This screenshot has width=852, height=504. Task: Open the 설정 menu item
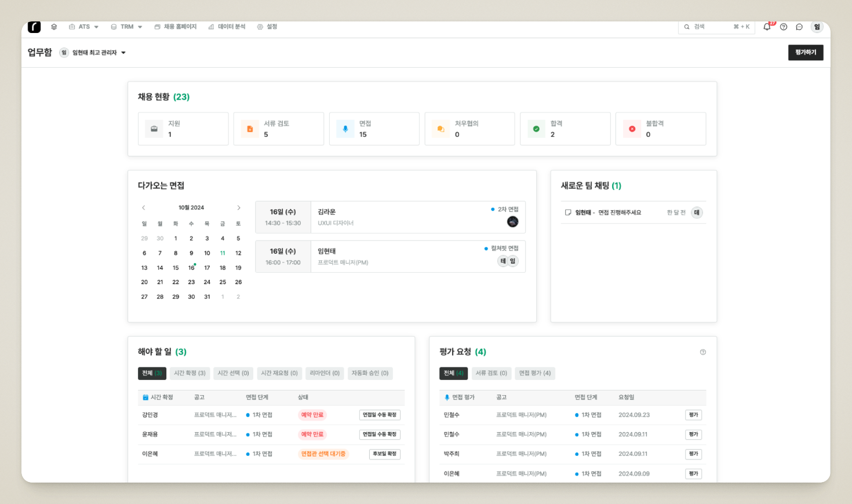click(x=267, y=27)
